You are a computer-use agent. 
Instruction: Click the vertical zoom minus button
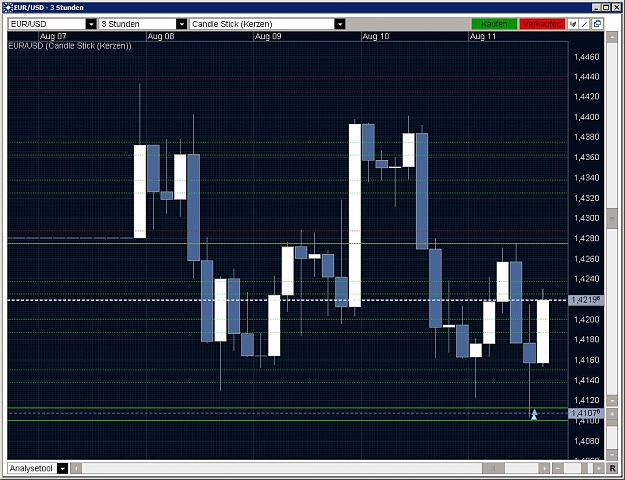[612, 454]
